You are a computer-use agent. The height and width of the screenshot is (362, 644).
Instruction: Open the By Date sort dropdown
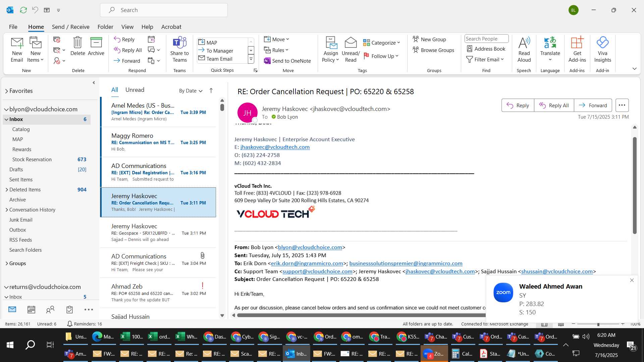point(191,91)
